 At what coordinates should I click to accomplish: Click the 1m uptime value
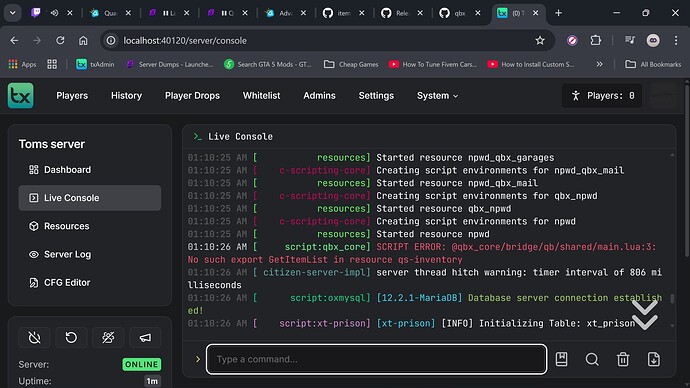(x=152, y=381)
